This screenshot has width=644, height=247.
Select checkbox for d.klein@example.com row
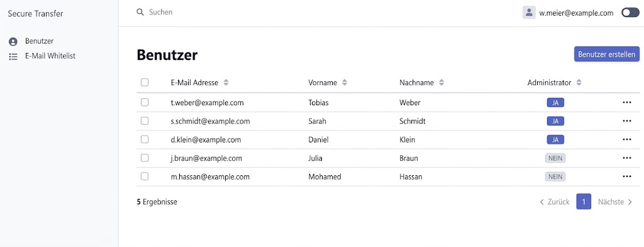(x=145, y=139)
